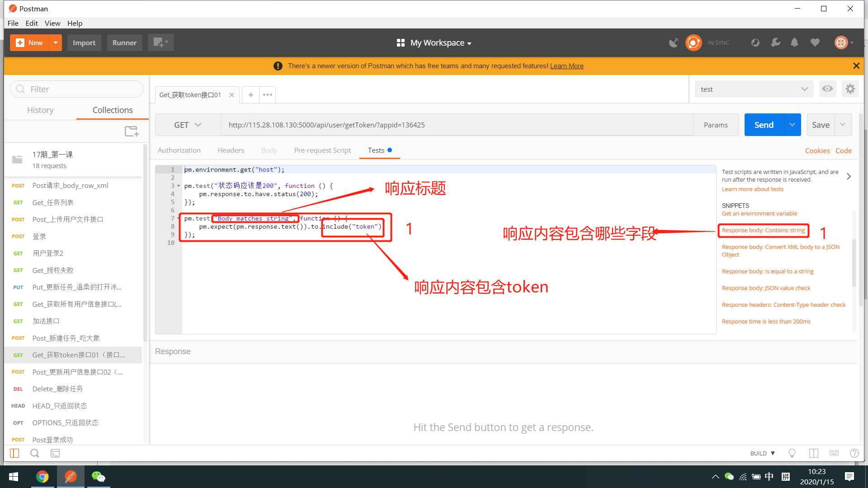Image resolution: width=868 pixels, height=488 pixels.
Task: Click the Send button
Action: (764, 125)
